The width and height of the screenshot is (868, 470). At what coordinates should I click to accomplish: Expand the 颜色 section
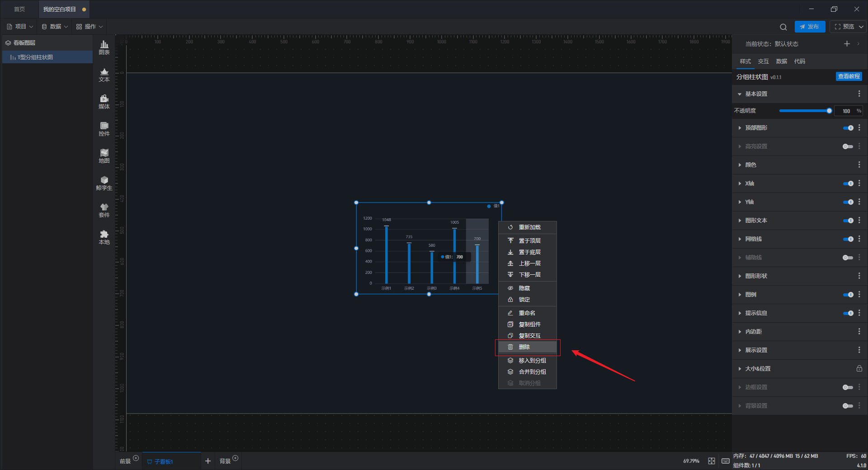[x=740, y=165]
